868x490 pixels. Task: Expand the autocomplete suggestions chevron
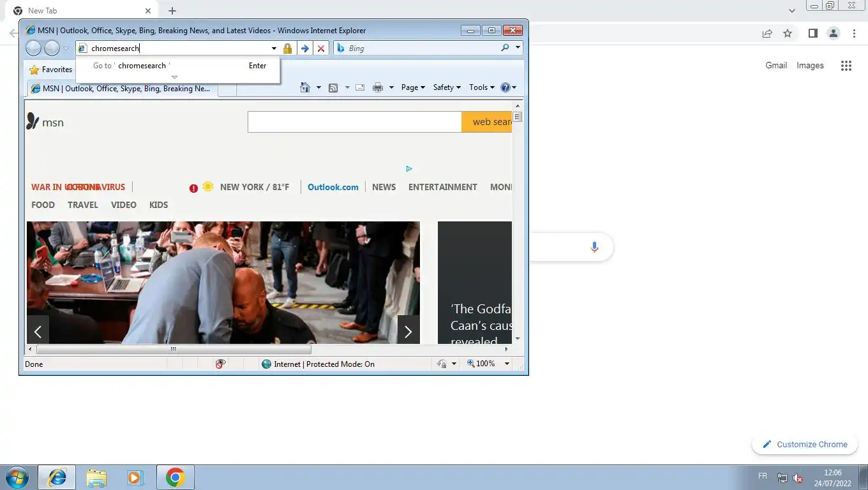174,77
